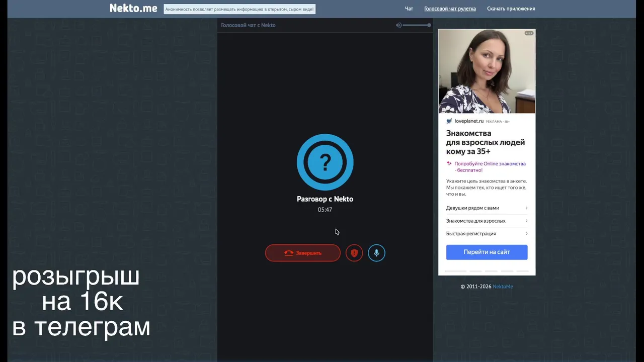The width and height of the screenshot is (644, 362).
Task: Click the woman's photo in ad
Action: 487,71
